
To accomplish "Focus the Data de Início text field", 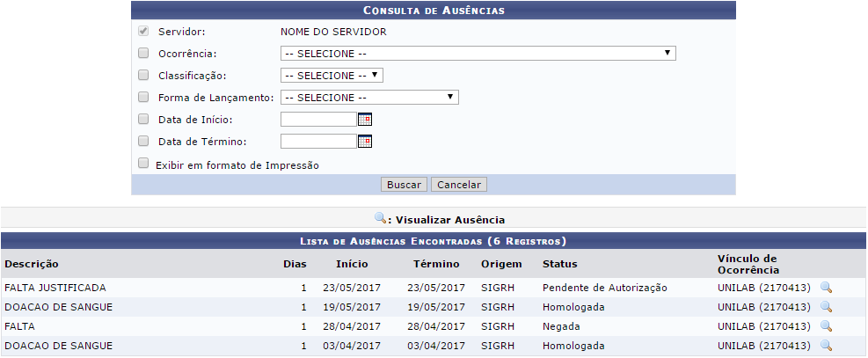I will pyautogui.click(x=318, y=120).
